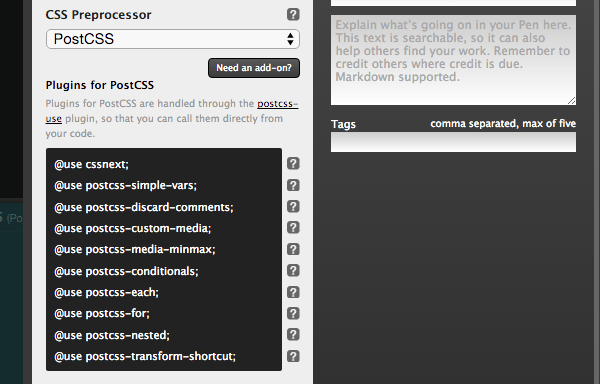600x384 pixels.
Task: Click into the Pen description textarea
Action: pyautogui.click(x=453, y=60)
